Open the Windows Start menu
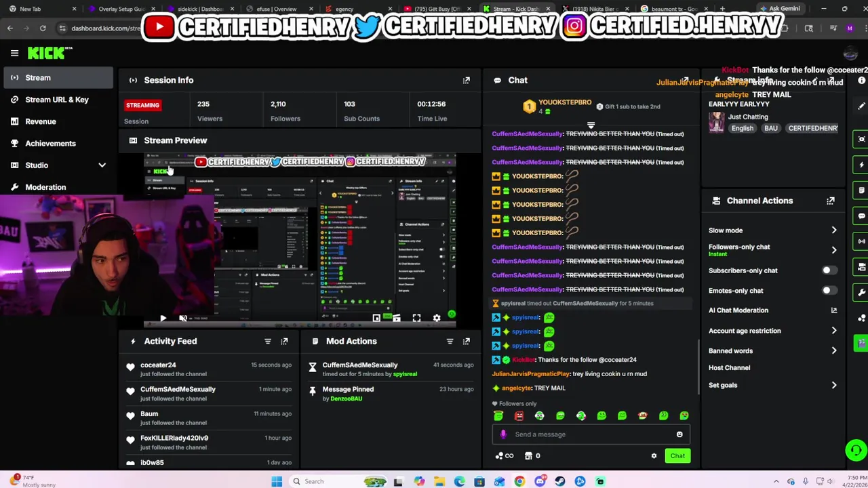Screen dimensions: 868x488 pyautogui.click(x=277, y=481)
